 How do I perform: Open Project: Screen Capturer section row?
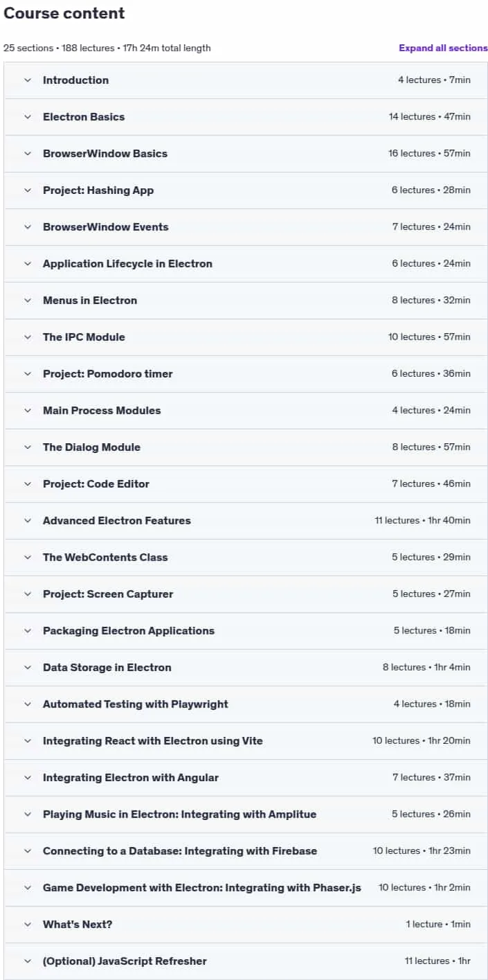pos(246,594)
